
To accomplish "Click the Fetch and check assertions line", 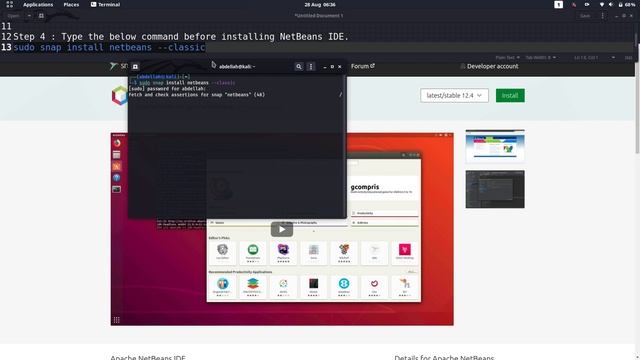I will pyautogui.click(x=197, y=95).
